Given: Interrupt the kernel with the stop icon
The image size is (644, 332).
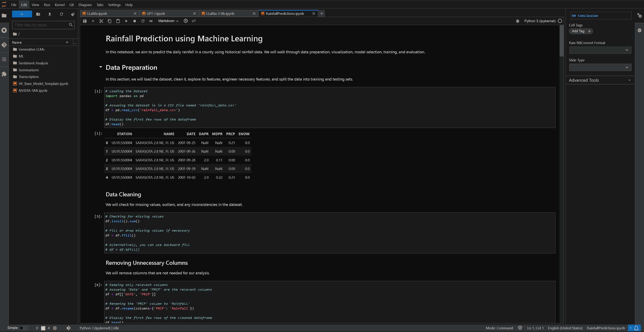Looking at the screenshot, I should (x=134, y=21).
